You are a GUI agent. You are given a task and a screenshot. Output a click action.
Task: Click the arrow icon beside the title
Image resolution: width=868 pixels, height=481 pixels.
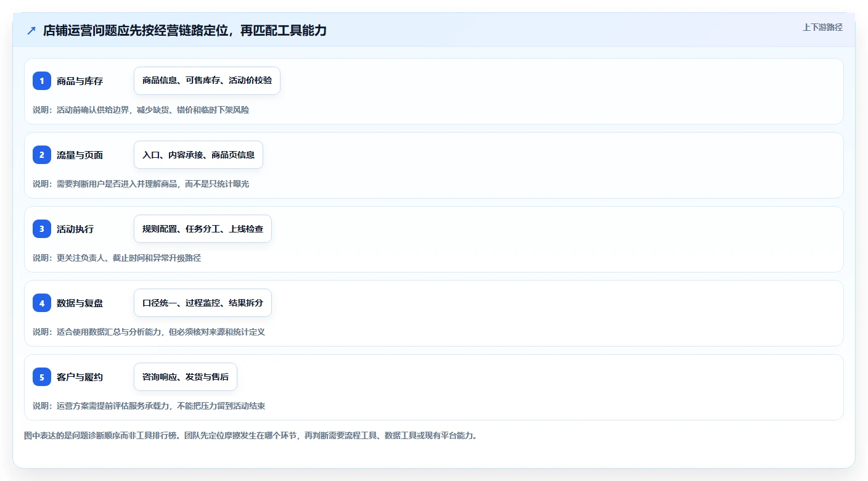pos(31,31)
